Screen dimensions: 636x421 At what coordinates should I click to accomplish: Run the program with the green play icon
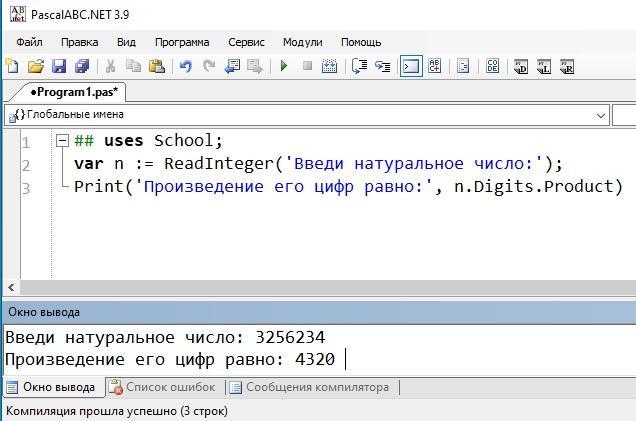tap(284, 66)
